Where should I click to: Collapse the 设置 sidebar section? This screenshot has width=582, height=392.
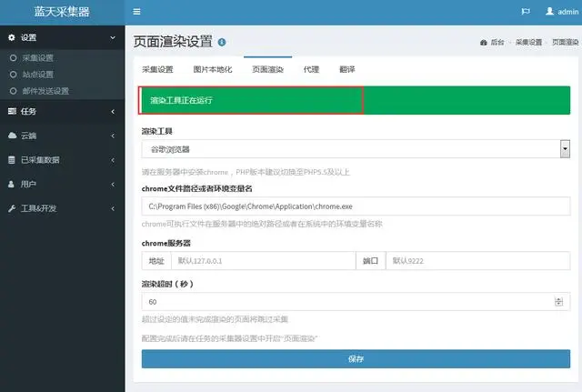[x=113, y=37]
